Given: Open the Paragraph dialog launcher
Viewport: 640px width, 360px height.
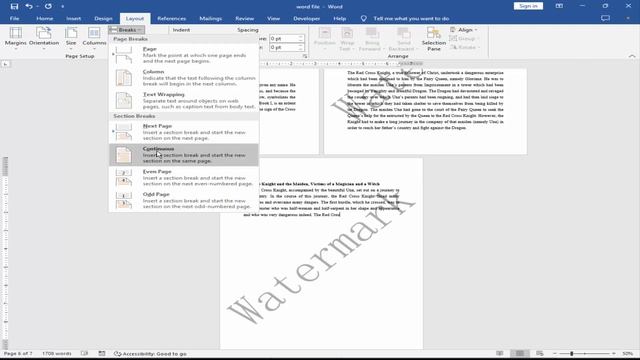Looking at the screenshot, I should [x=305, y=56].
